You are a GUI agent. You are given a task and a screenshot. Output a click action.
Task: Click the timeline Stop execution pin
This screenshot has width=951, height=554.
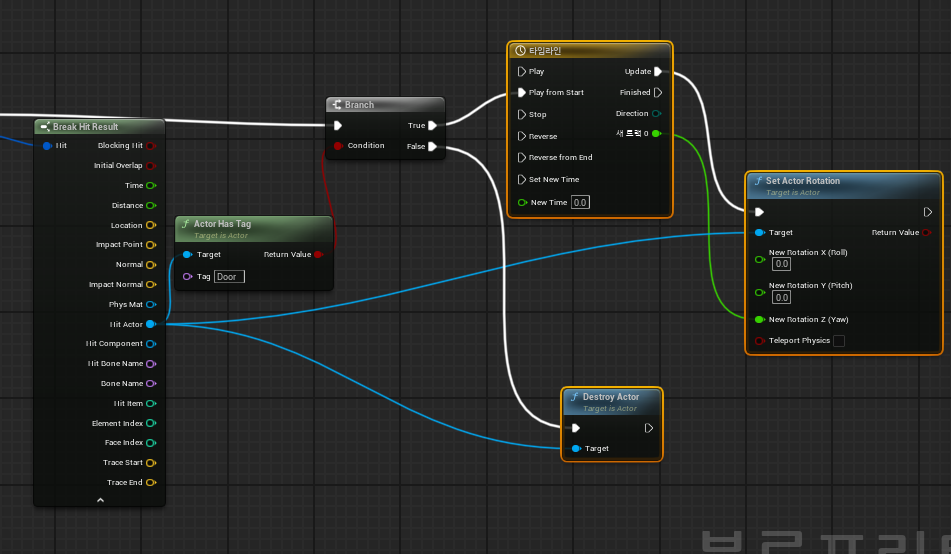click(522, 114)
